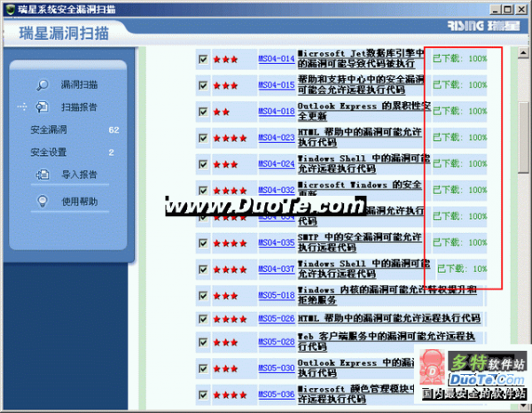Viewport: 532px width, 413px height.
Task: Click the Windows 内核的漏洞 description
Action: coord(387,295)
